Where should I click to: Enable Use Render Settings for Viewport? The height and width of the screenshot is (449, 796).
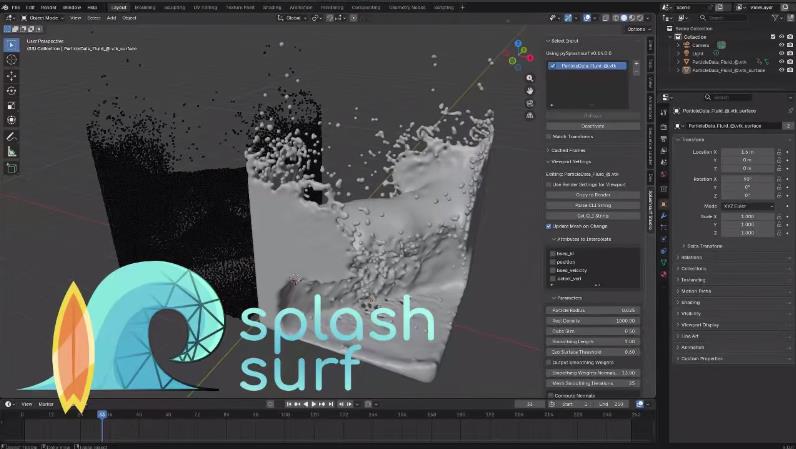pyautogui.click(x=549, y=184)
